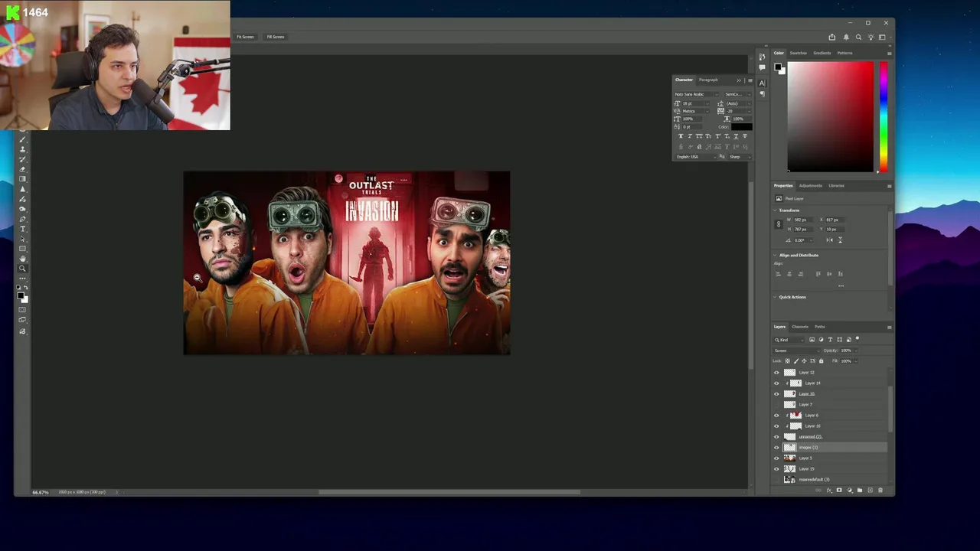The width and height of the screenshot is (980, 551).
Task: Select the Rectangle shape tool
Action: point(22,249)
